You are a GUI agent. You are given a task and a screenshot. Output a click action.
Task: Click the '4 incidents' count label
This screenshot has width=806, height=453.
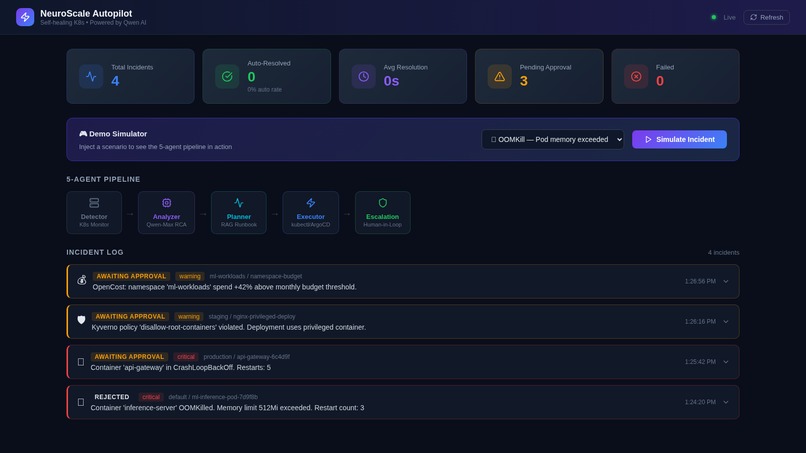tap(723, 252)
